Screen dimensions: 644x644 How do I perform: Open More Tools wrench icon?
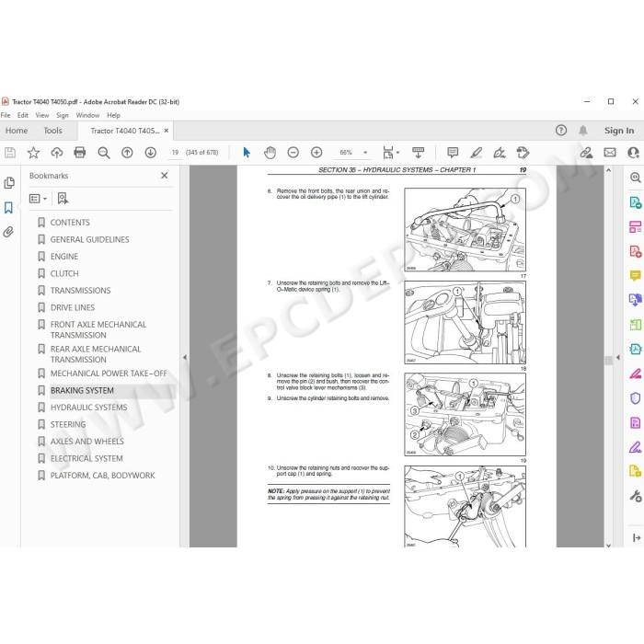636,496
